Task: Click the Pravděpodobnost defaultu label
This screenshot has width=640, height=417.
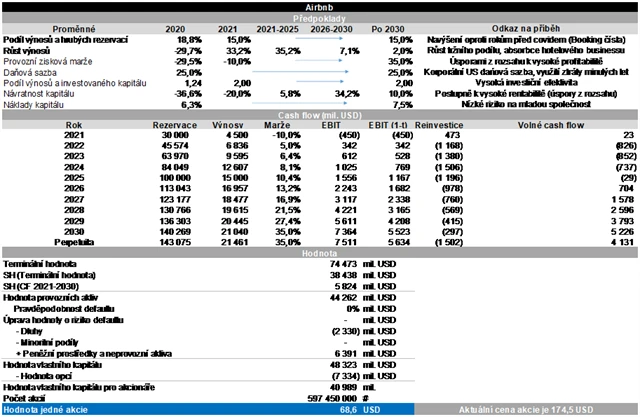Action: 64,309
